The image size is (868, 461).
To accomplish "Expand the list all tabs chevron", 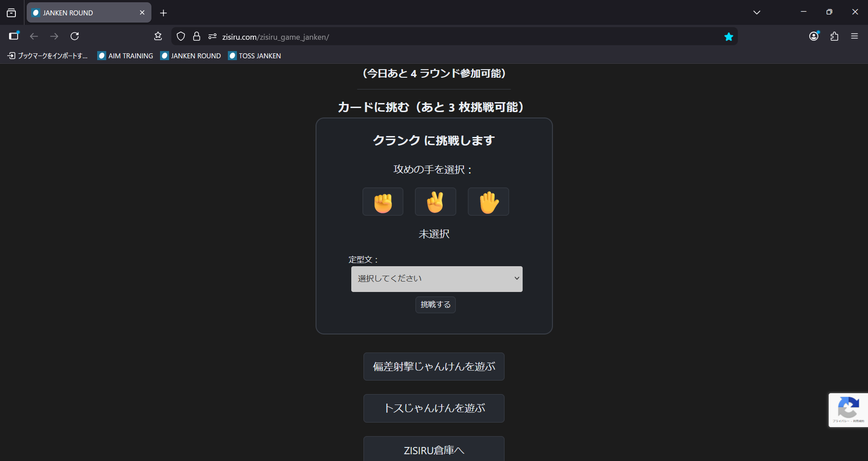I will pos(756,13).
